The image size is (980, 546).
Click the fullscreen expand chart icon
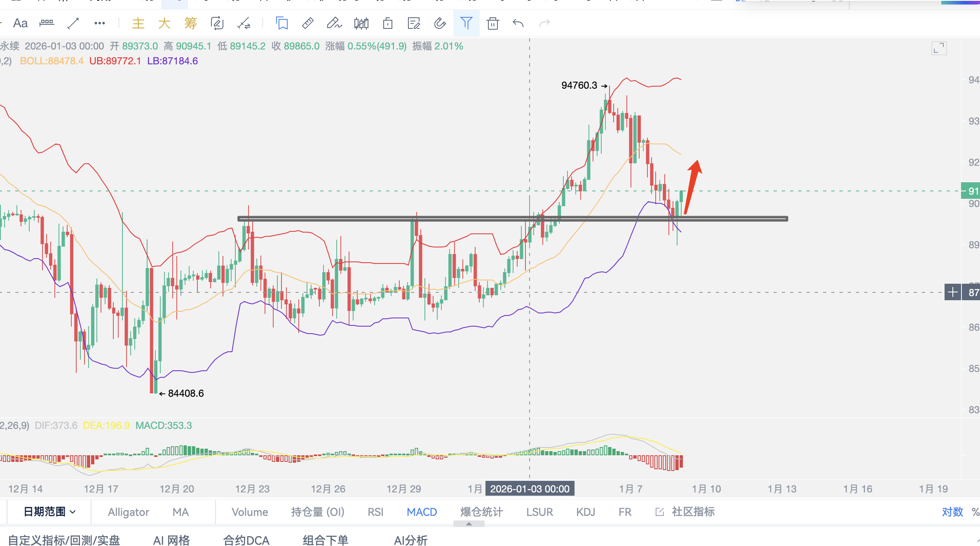[x=939, y=48]
